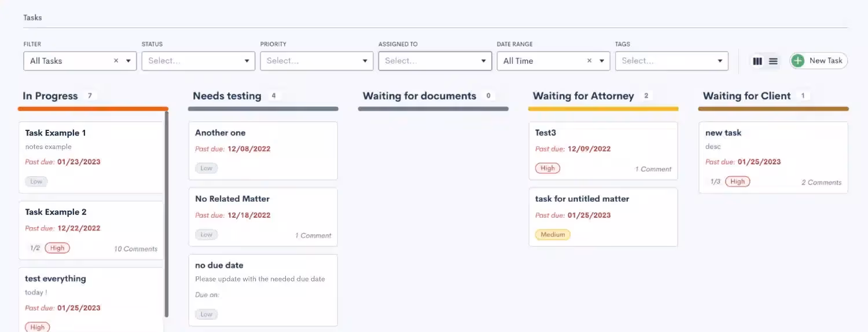Clear the All Time date range
The image size is (868, 332).
point(589,61)
